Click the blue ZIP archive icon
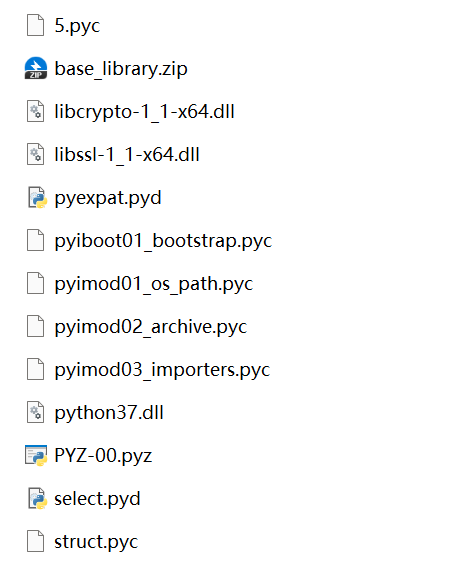 point(36,68)
